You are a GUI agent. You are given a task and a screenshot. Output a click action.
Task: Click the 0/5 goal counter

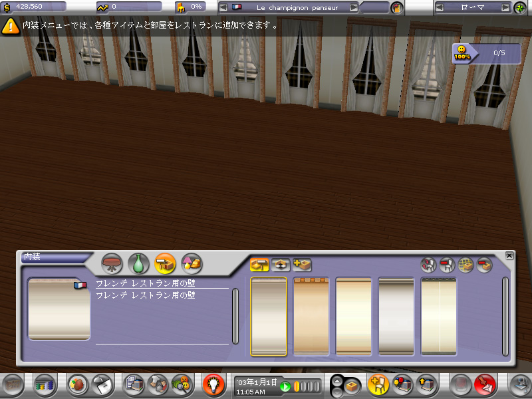pos(499,53)
